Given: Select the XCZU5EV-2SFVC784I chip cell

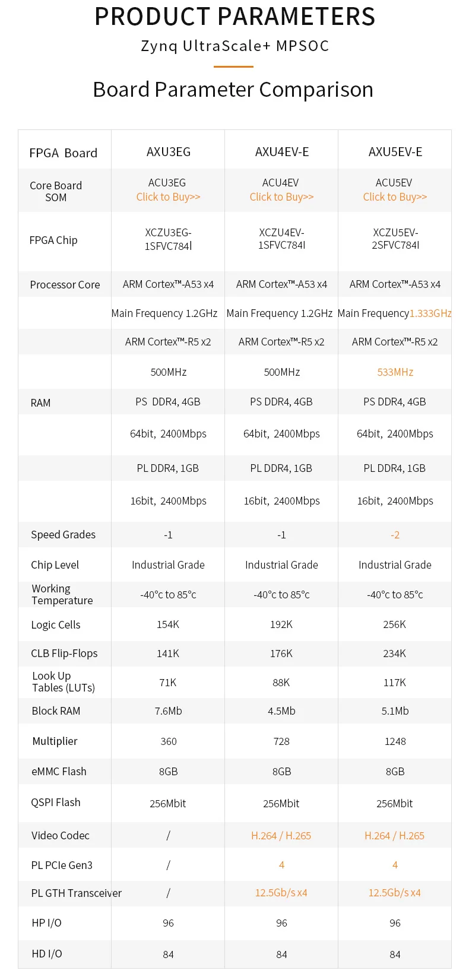Looking at the screenshot, I should tap(395, 239).
